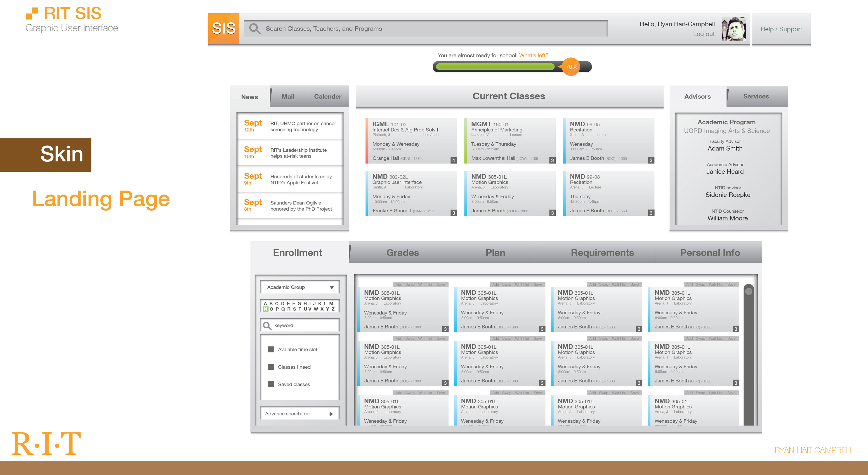Select highlighted letter N in alphabet filter
The image size is (868, 475).
tap(266, 309)
